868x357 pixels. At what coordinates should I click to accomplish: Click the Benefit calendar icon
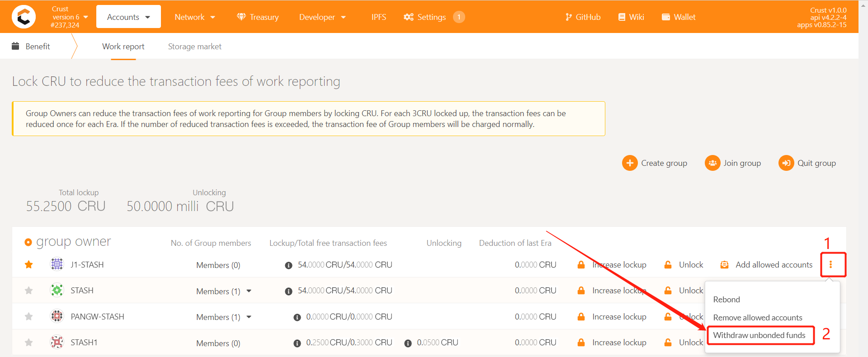click(15, 46)
